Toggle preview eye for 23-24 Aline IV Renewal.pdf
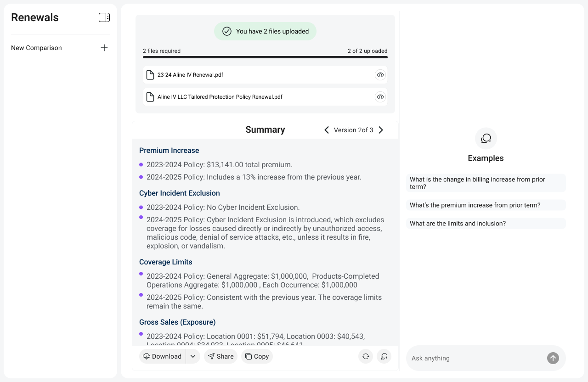This screenshot has height=382, width=588. tap(380, 75)
